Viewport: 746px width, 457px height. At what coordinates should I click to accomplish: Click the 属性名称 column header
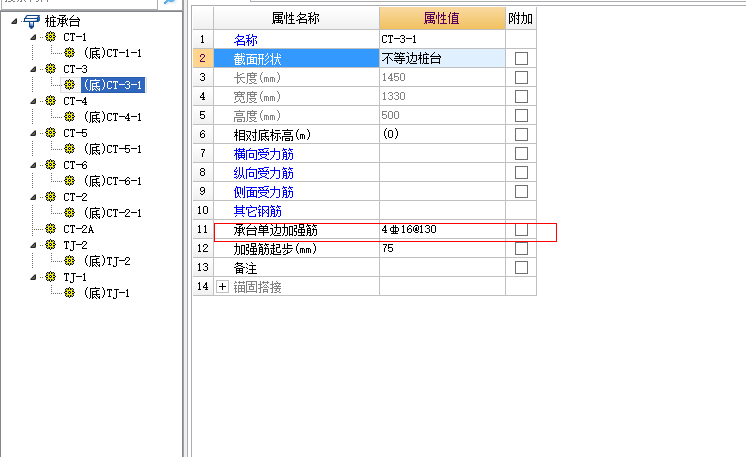pyautogui.click(x=296, y=19)
